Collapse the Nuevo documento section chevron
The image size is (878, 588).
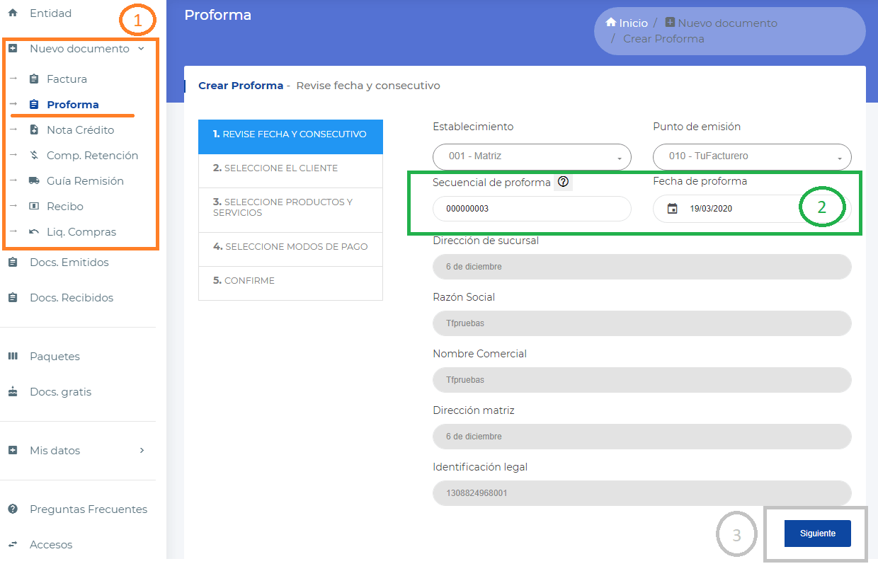click(140, 49)
